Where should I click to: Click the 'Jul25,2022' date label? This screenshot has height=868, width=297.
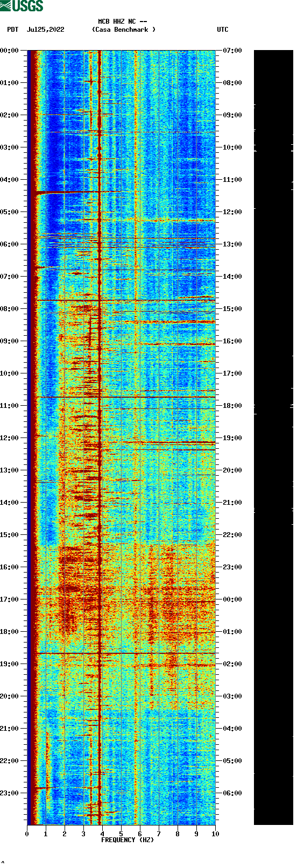point(46,30)
